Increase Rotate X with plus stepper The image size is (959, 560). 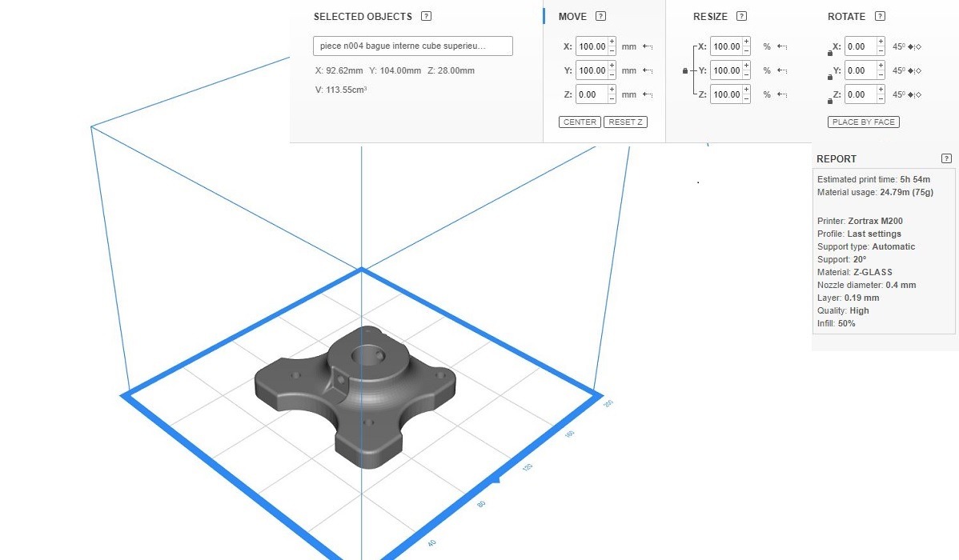click(x=881, y=42)
